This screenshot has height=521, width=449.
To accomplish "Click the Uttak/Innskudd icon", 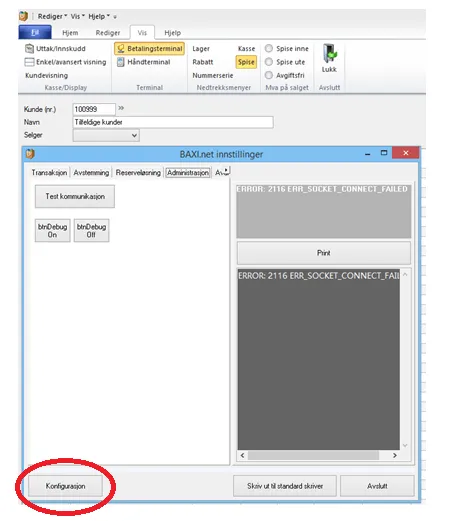I will [x=29, y=49].
